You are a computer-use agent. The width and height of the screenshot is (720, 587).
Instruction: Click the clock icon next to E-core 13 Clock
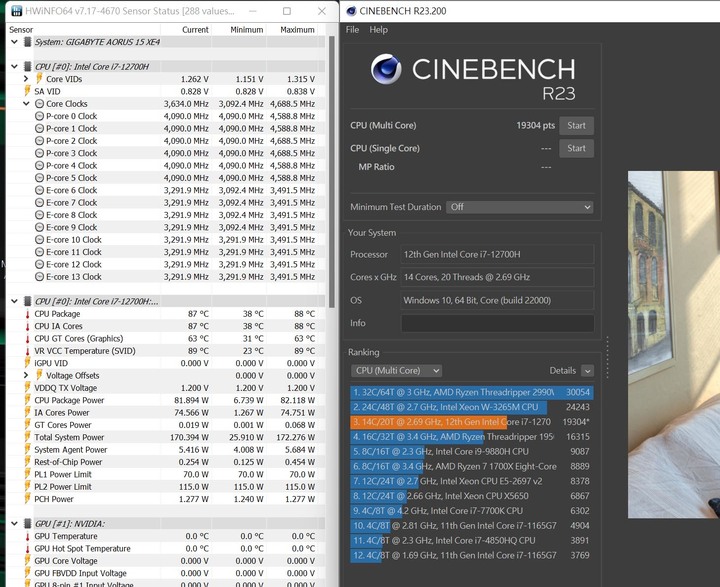point(39,277)
